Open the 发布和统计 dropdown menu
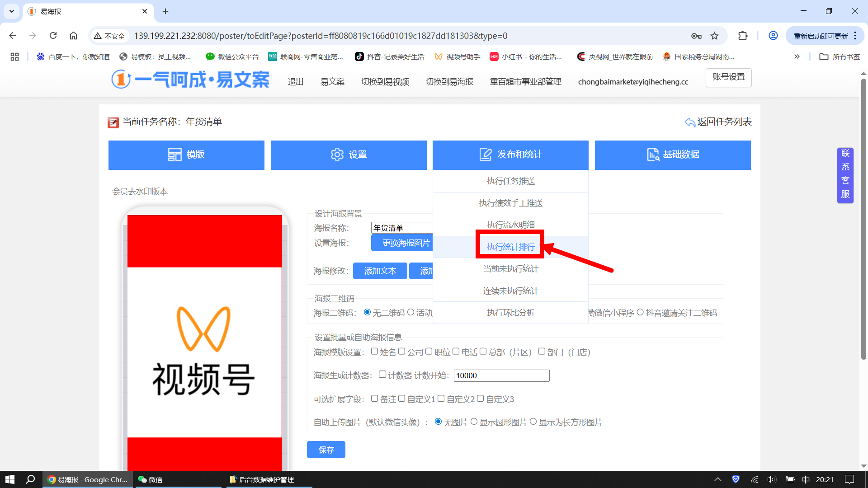Screen dimensions: 868x488 coord(510,155)
